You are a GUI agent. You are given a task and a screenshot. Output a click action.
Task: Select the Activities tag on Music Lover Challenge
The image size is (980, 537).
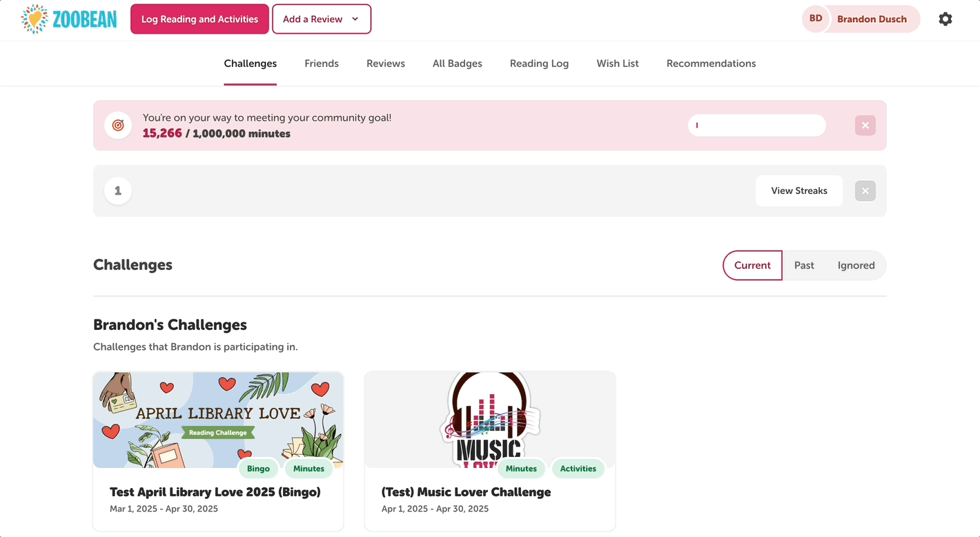coord(578,468)
